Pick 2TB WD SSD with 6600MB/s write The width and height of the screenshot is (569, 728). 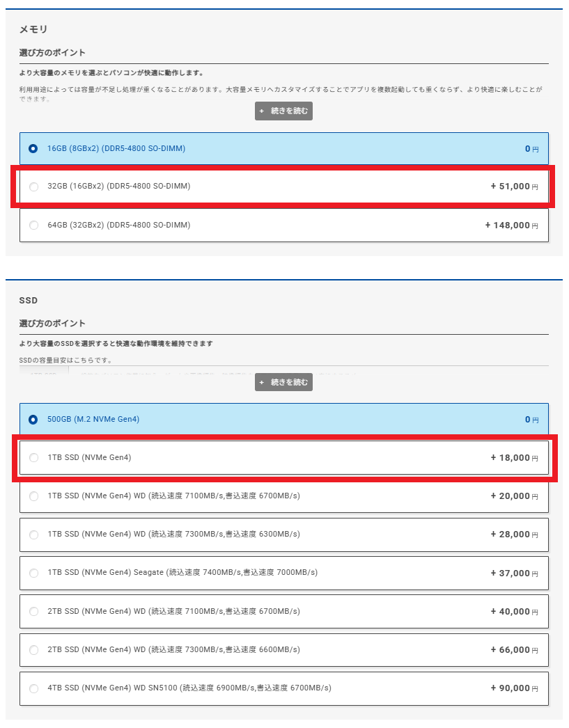pos(33,649)
